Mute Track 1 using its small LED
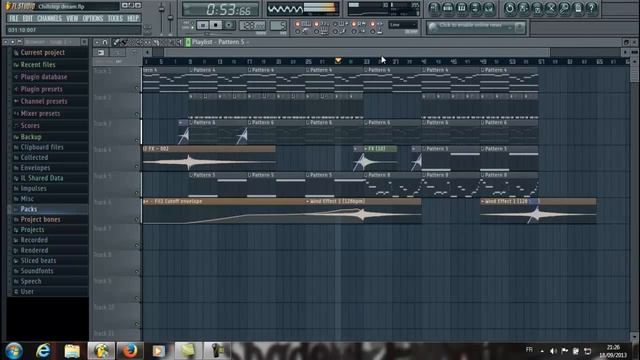 tap(137, 88)
